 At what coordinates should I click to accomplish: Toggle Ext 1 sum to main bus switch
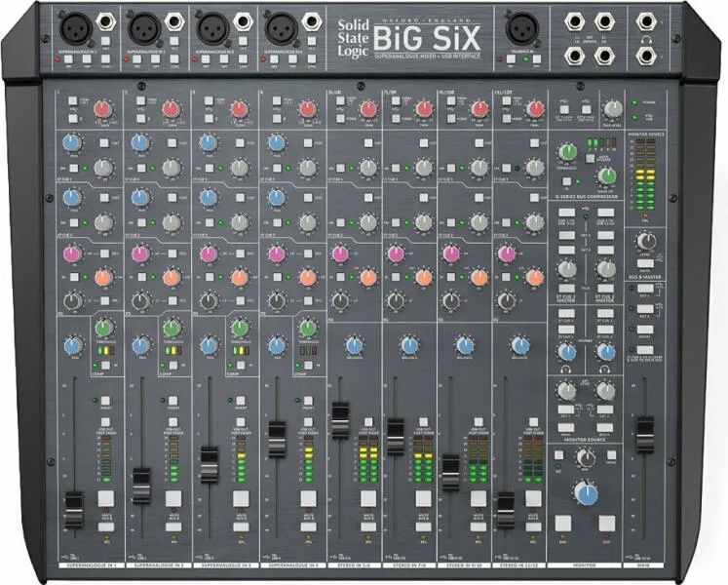pyautogui.click(x=645, y=288)
